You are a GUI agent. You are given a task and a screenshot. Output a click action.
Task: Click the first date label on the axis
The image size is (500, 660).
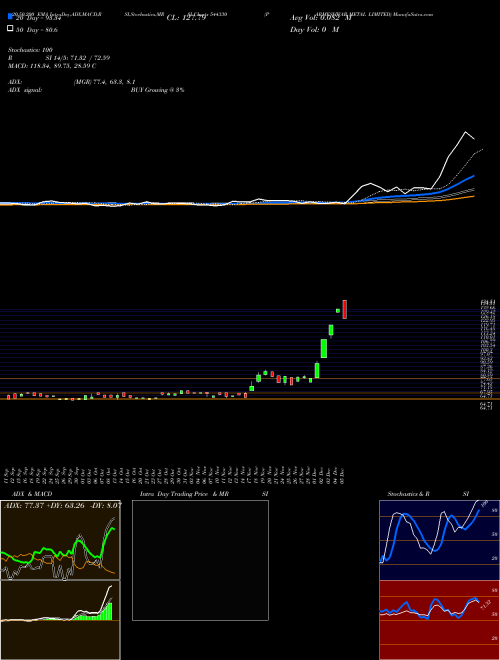8,475
